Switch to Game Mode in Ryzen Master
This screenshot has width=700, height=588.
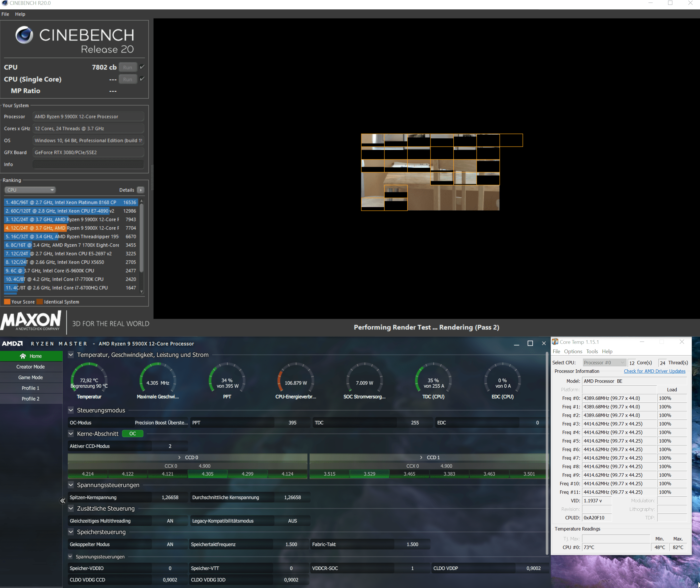coord(31,377)
